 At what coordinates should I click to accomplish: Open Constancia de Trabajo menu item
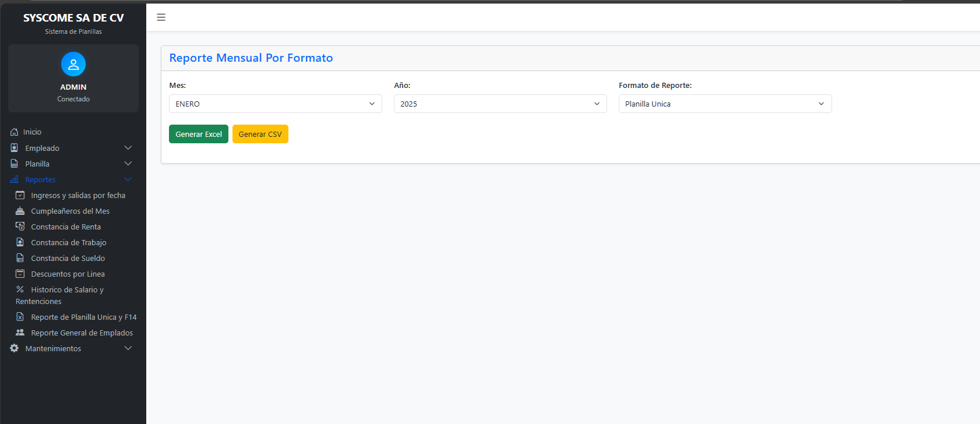(x=68, y=242)
